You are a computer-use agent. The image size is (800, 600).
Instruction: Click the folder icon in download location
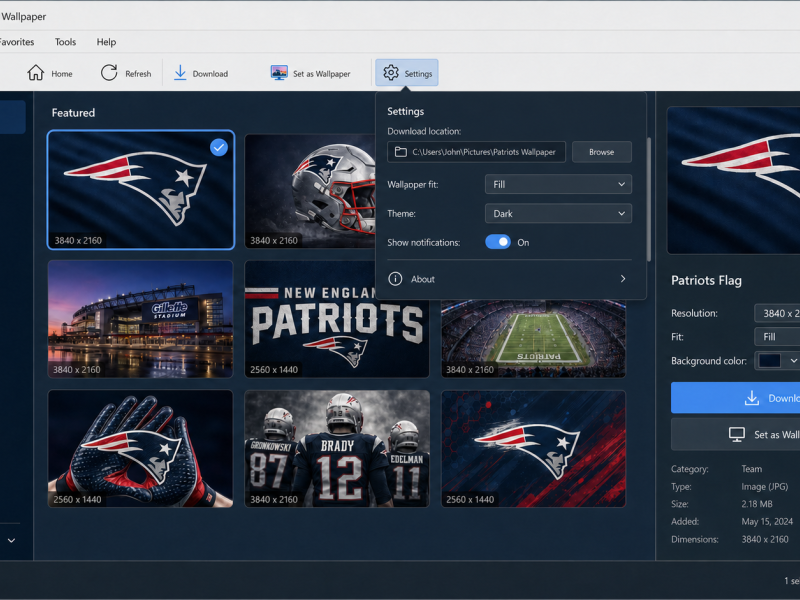401,152
